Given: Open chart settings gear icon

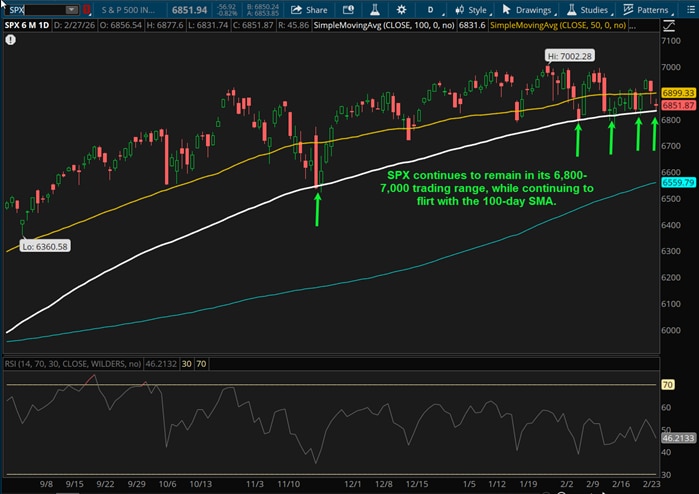Looking at the screenshot, I should point(401,10).
